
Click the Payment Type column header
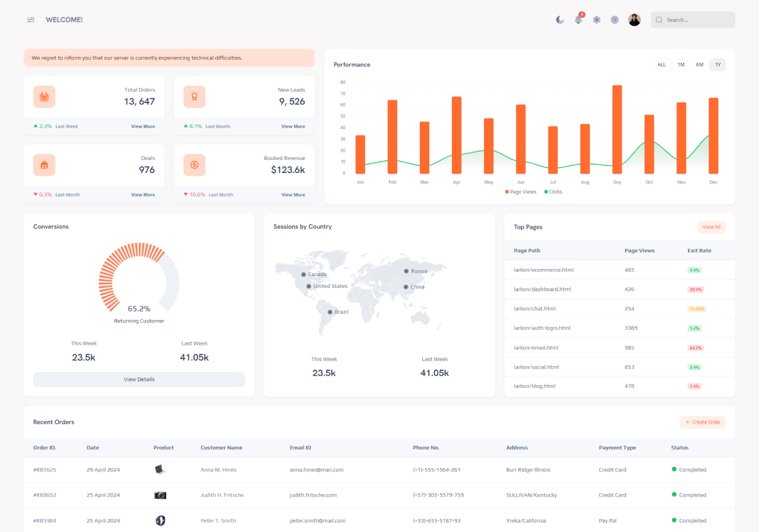[x=617, y=448]
